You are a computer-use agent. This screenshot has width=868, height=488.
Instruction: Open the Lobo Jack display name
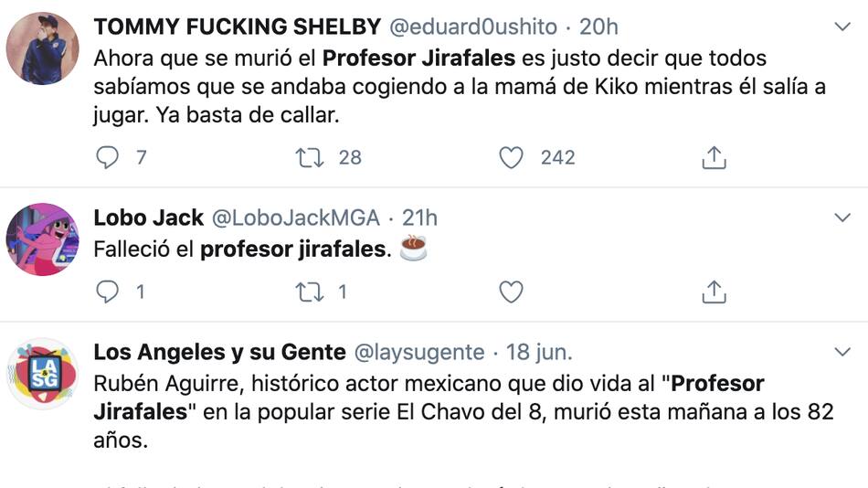point(148,217)
